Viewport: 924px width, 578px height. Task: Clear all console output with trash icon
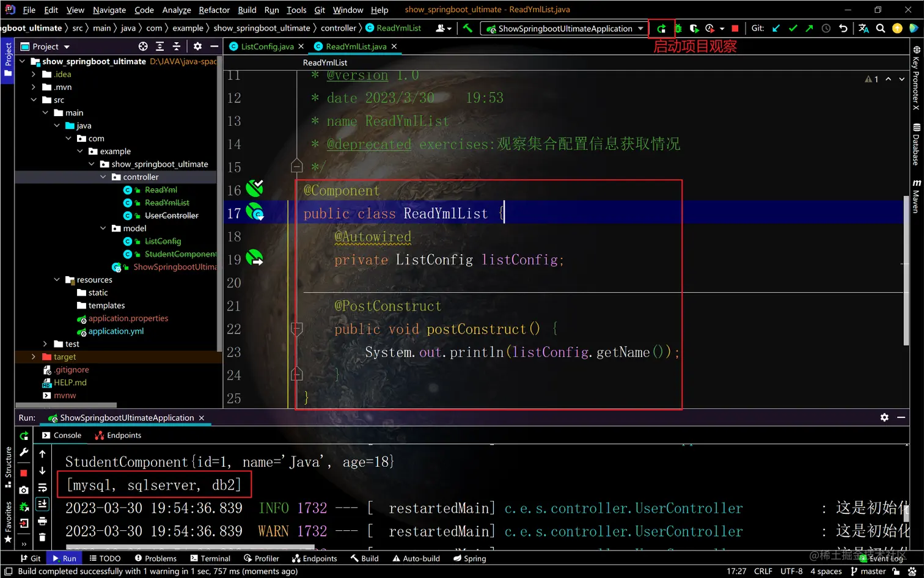(42, 538)
